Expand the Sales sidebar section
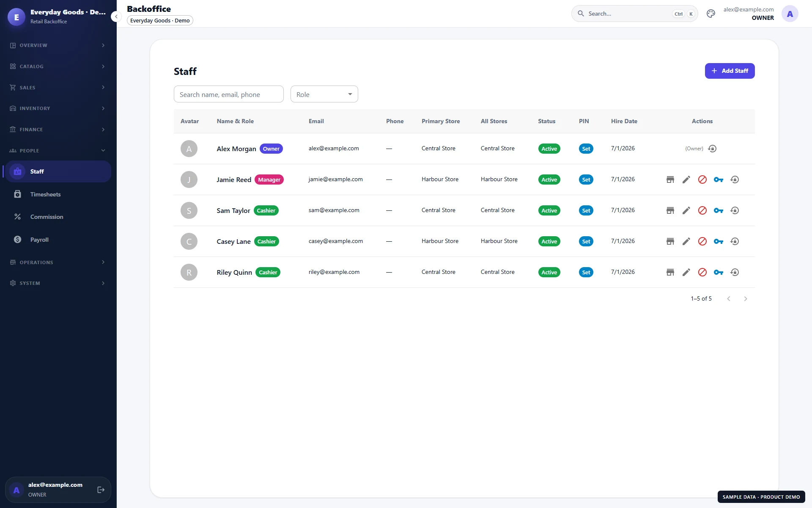812x508 pixels. [58, 87]
